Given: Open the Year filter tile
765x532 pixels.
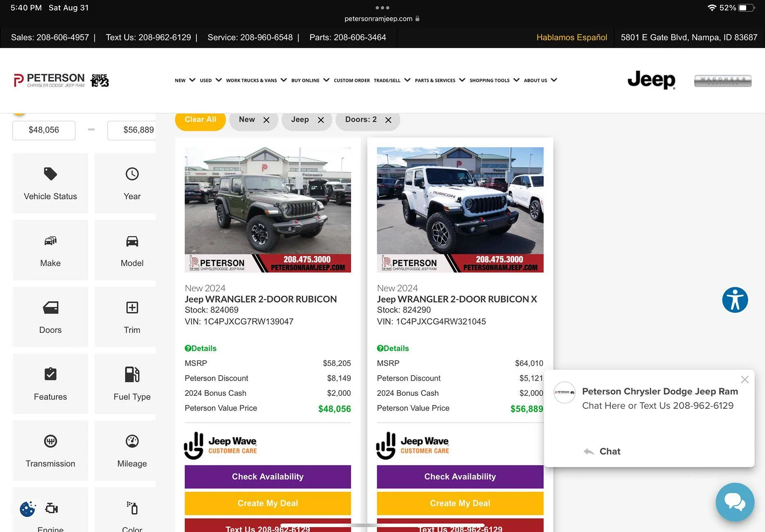Looking at the screenshot, I should coord(125,183).
